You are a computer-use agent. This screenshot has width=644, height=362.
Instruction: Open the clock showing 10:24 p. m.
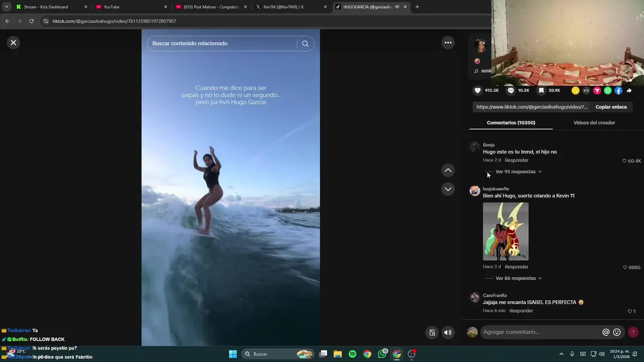click(x=618, y=354)
